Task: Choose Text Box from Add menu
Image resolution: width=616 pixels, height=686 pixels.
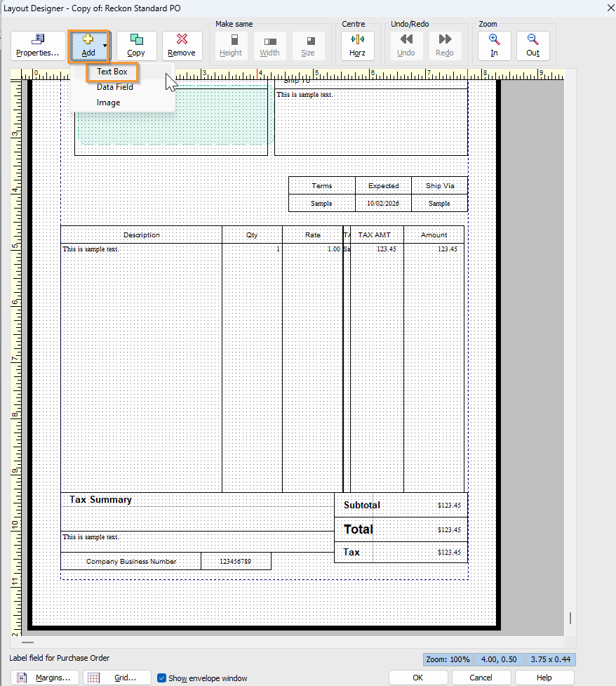Action: (x=112, y=72)
